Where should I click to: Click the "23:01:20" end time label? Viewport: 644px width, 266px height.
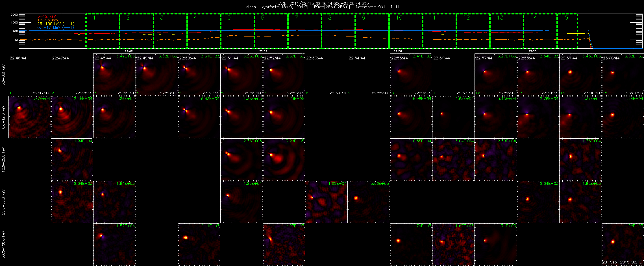pyautogui.click(x=634, y=93)
